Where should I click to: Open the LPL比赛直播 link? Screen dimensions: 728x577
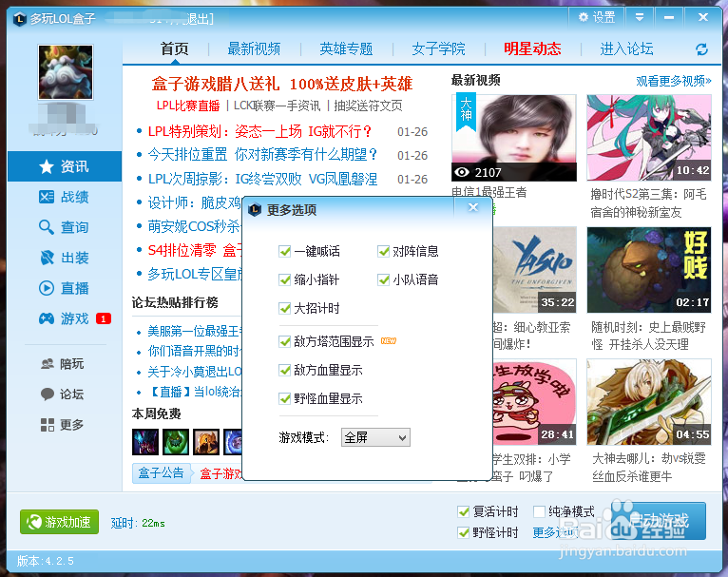pos(188,106)
